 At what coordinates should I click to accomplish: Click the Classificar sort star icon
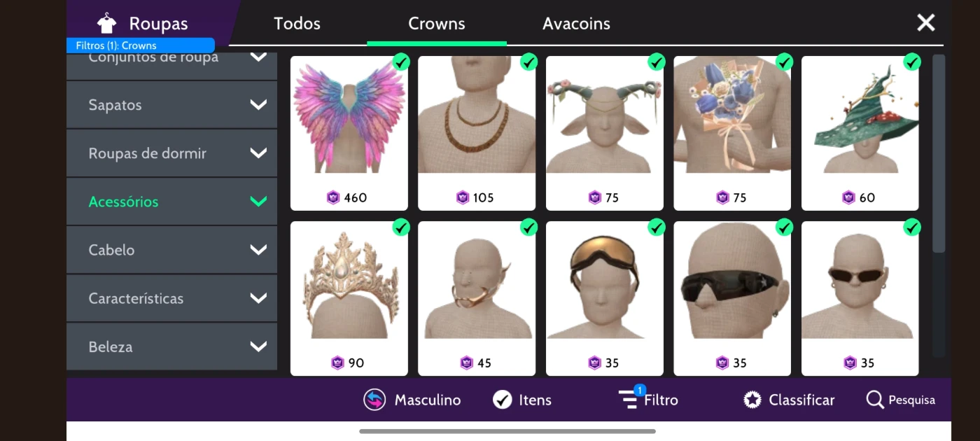point(752,400)
